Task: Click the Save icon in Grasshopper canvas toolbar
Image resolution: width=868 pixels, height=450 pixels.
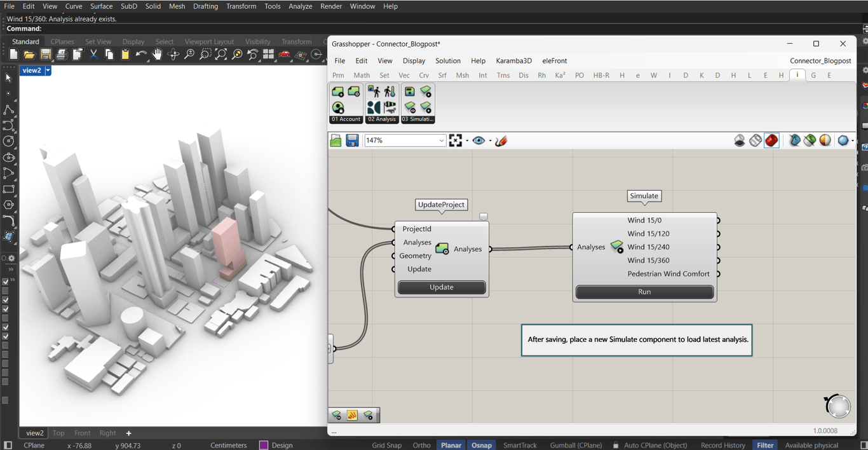Action: click(x=352, y=140)
